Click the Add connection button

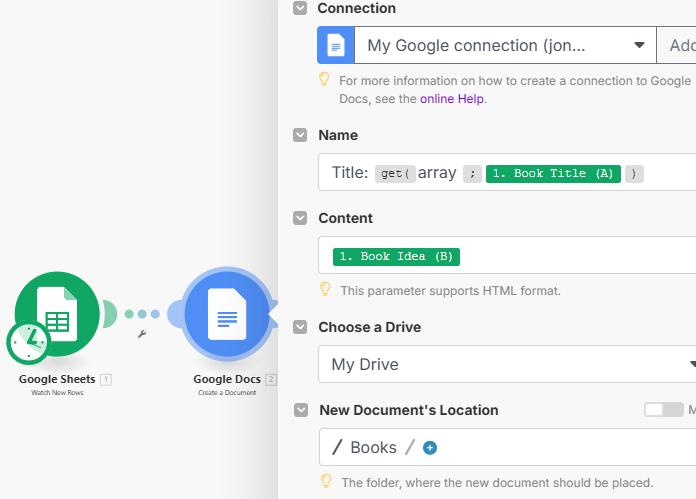coord(680,45)
